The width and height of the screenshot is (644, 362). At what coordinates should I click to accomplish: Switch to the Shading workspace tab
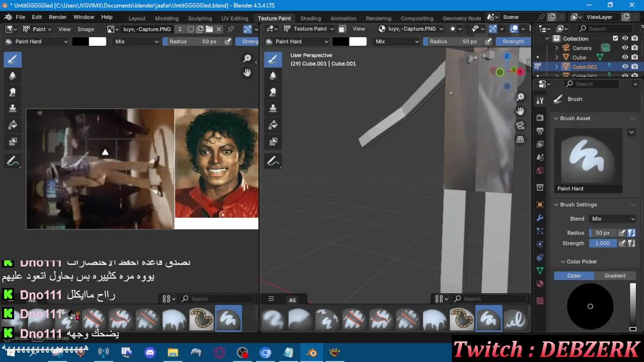310,18
